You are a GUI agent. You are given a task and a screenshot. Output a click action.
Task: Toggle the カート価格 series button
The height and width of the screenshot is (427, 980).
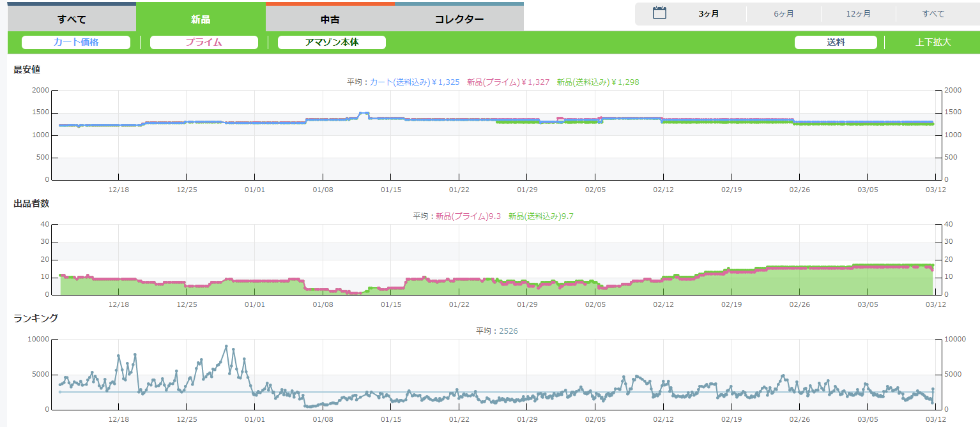click(76, 42)
